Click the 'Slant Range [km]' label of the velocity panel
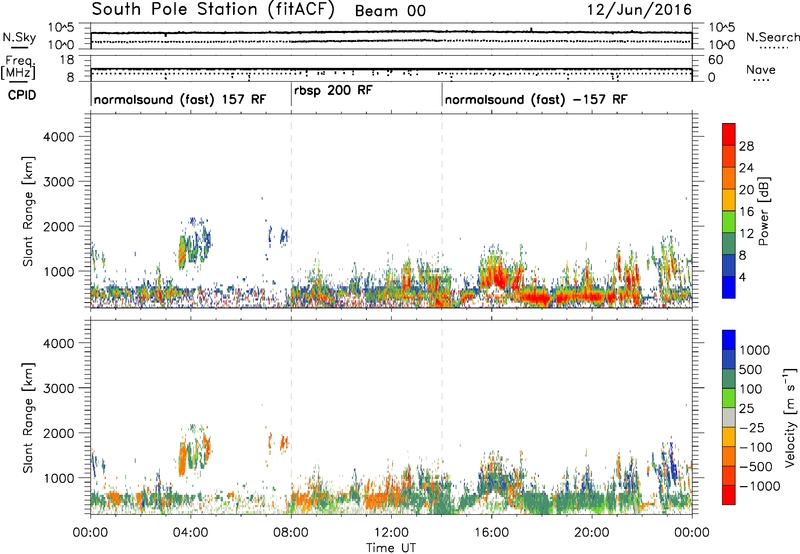The height and width of the screenshot is (554, 800). point(28,418)
